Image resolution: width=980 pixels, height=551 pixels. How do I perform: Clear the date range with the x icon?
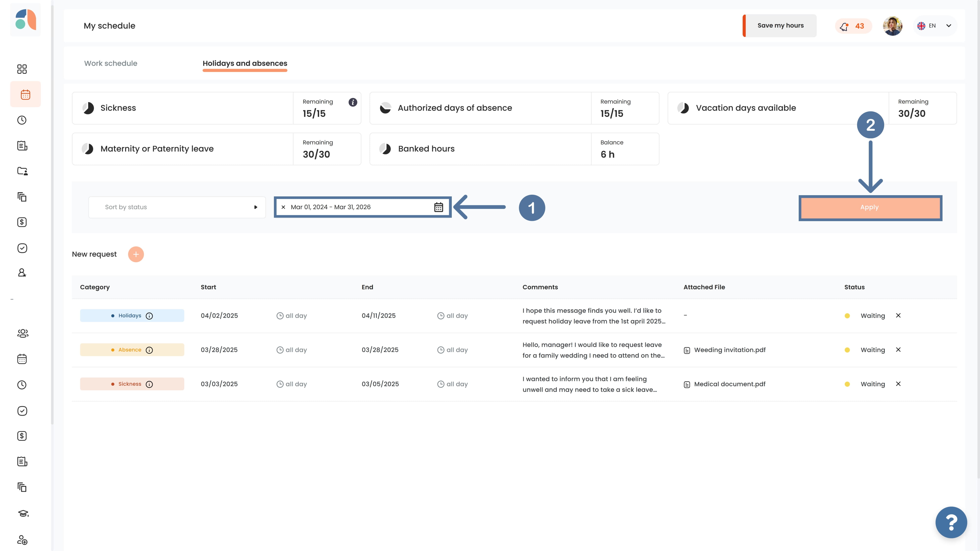tap(283, 207)
